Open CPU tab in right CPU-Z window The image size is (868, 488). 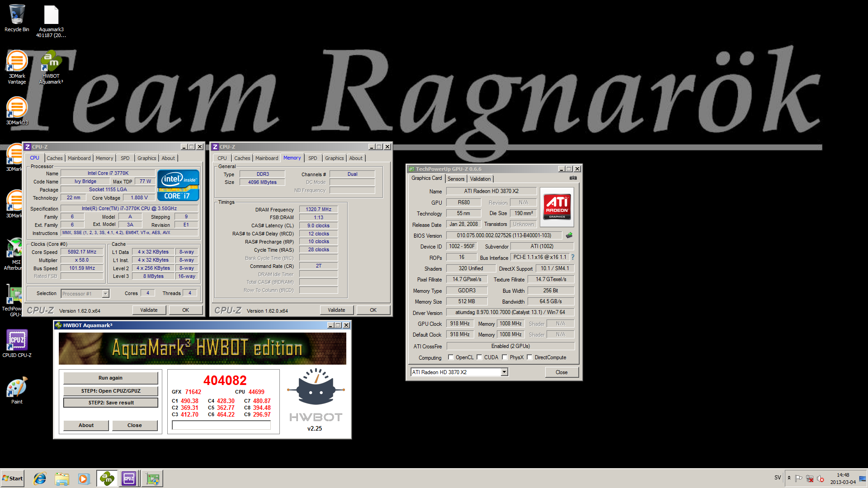point(222,158)
